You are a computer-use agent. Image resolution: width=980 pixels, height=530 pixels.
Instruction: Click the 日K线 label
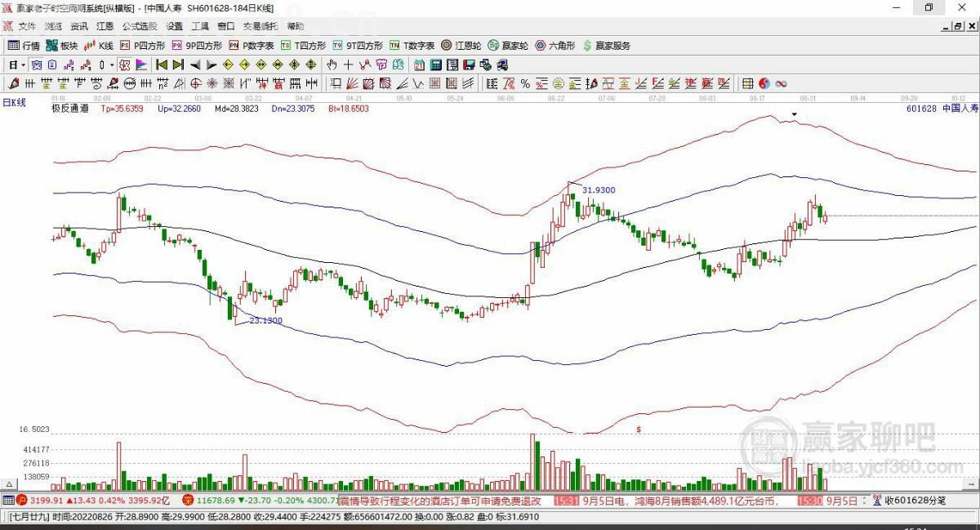[x=14, y=102]
